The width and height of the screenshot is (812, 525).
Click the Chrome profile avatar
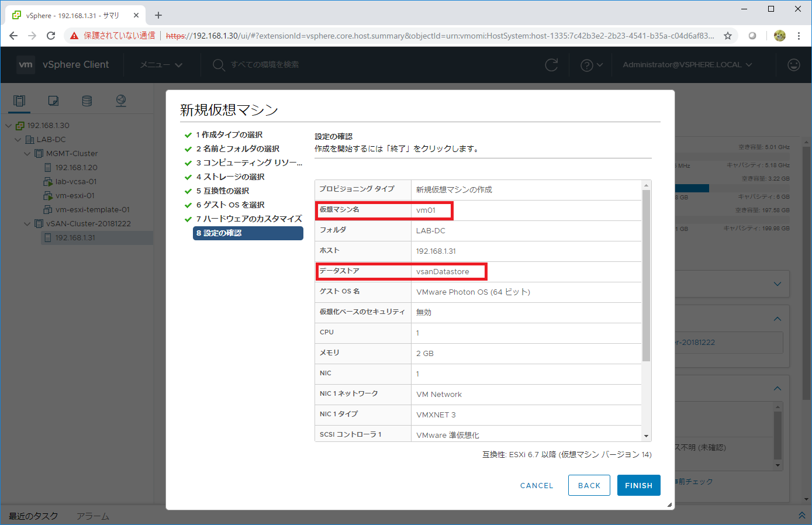coord(780,36)
